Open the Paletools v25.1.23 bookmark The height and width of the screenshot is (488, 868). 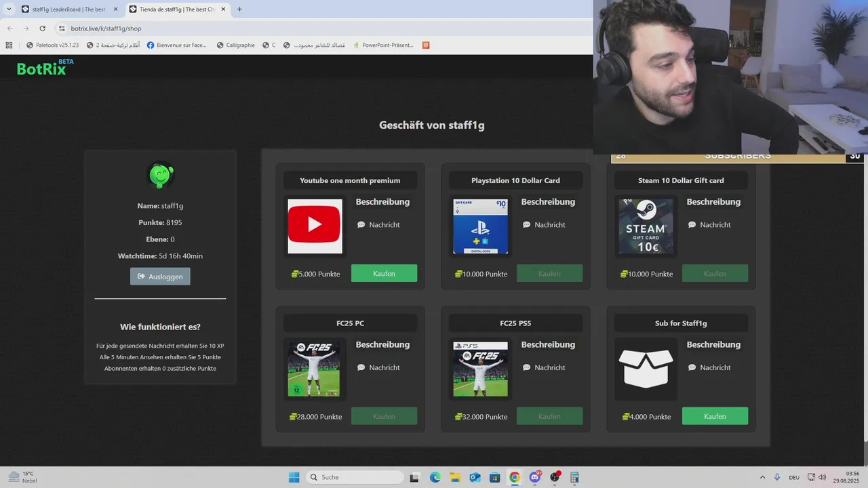coord(52,45)
